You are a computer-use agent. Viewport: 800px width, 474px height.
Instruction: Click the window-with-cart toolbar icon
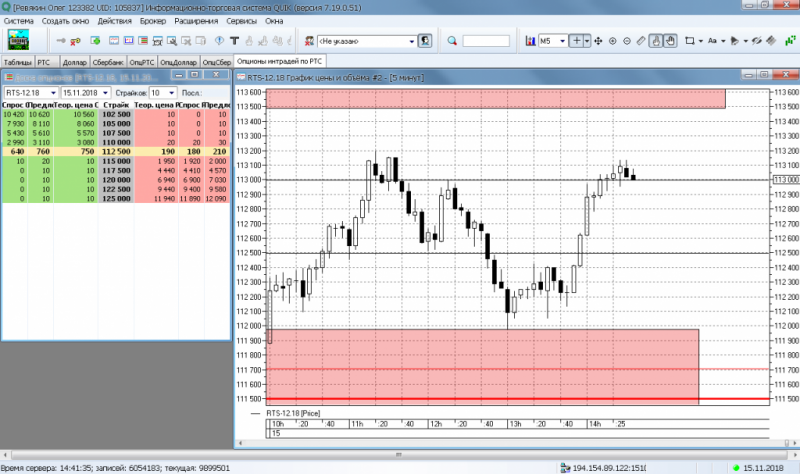[x=158, y=41]
